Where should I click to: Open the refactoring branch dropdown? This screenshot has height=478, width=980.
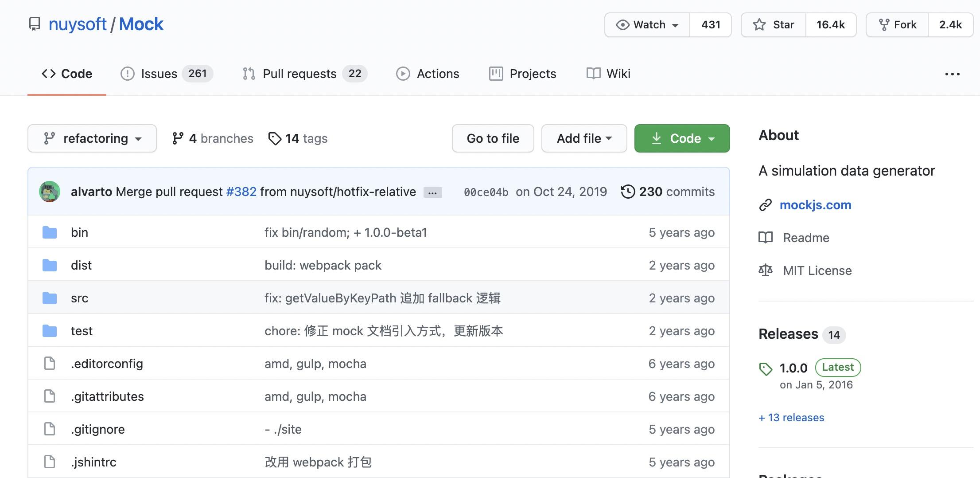pos(92,138)
